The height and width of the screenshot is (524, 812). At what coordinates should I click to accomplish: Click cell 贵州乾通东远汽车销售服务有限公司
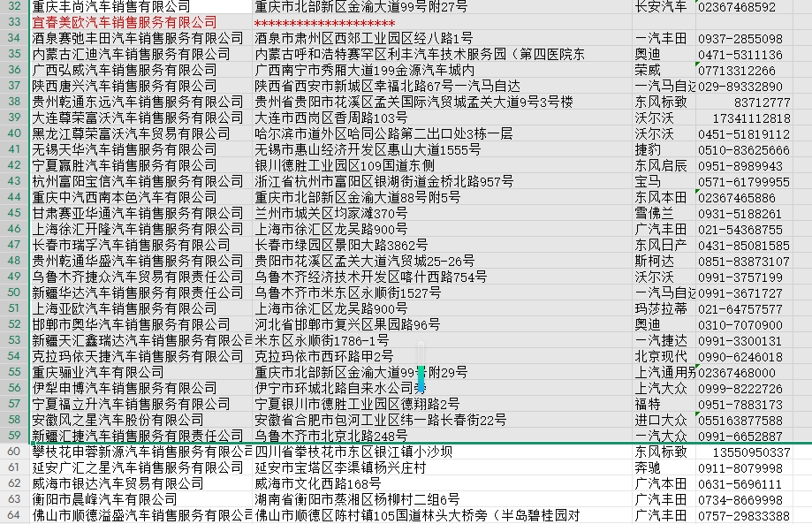click(x=140, y=102)
